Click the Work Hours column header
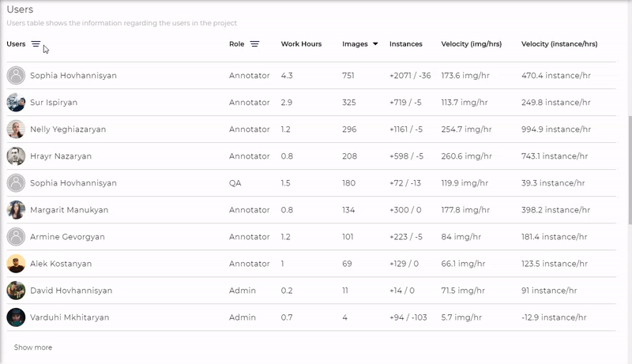 301,44
